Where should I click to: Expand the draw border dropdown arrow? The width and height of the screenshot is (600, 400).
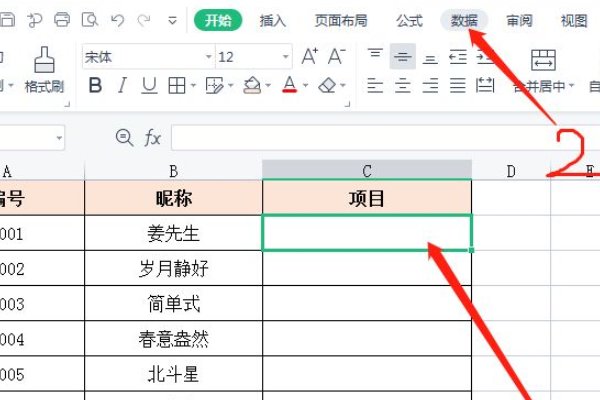pyautogui.click(x=231, y=85)
